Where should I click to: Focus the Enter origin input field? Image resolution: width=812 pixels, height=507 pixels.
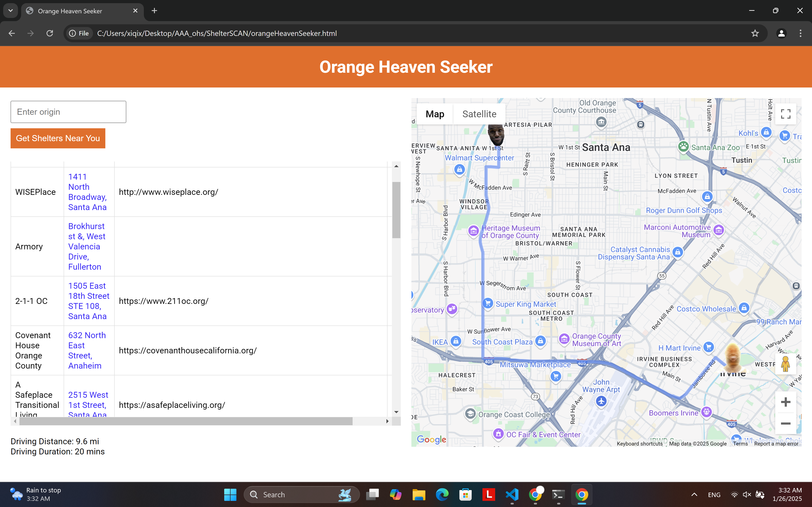click(69, 112)
